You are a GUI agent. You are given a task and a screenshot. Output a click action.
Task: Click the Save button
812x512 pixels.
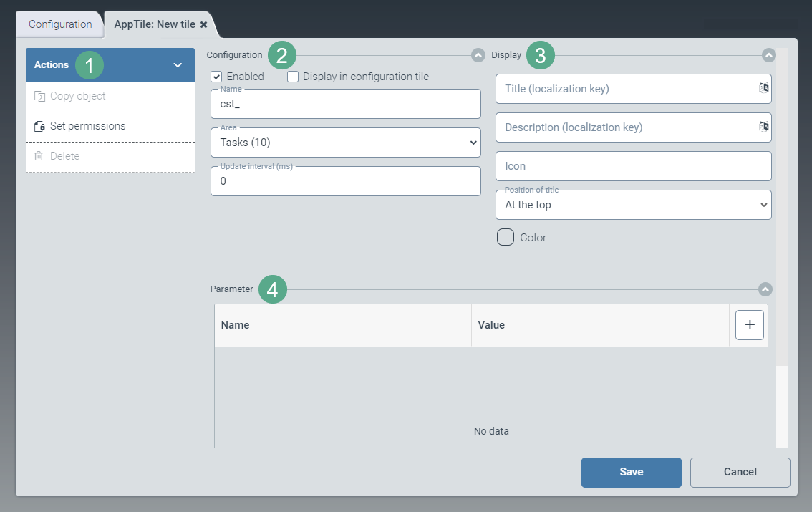[631, 472]
